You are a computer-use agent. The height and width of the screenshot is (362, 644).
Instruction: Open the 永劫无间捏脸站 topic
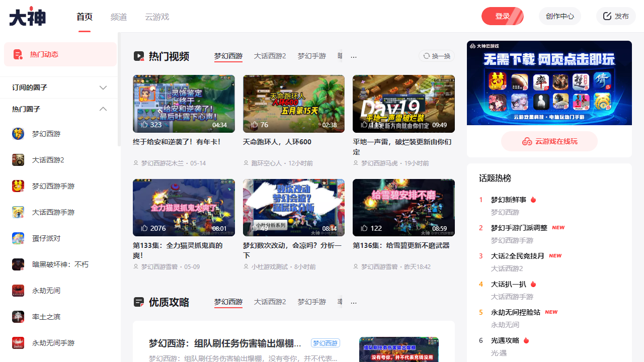pos(516,312)
